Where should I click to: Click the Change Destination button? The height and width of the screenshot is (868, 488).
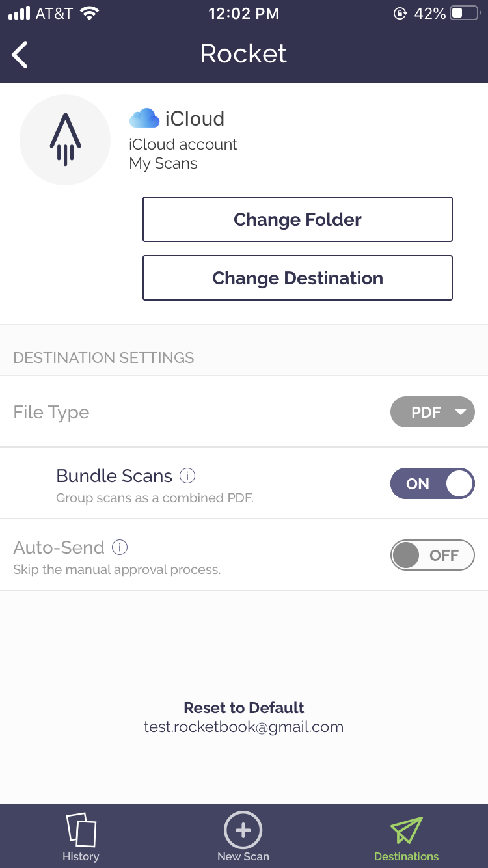click(x=297, y=278)
